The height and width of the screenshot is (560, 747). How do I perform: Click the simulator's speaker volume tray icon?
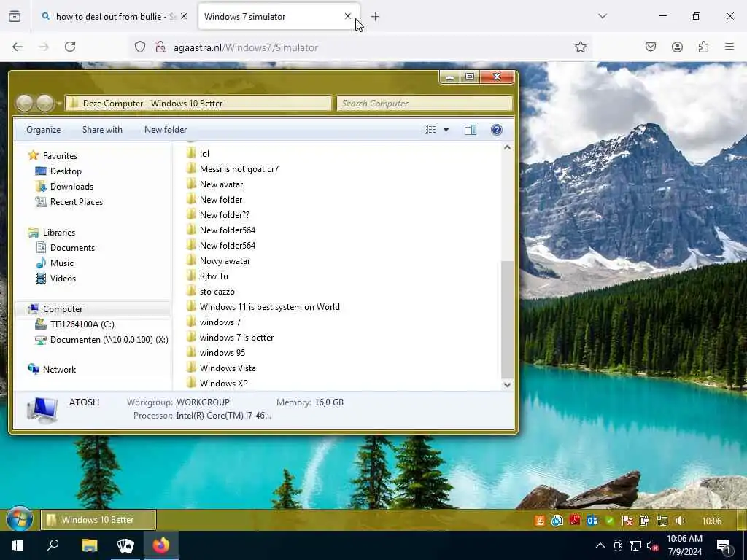(x=680, y=521)
